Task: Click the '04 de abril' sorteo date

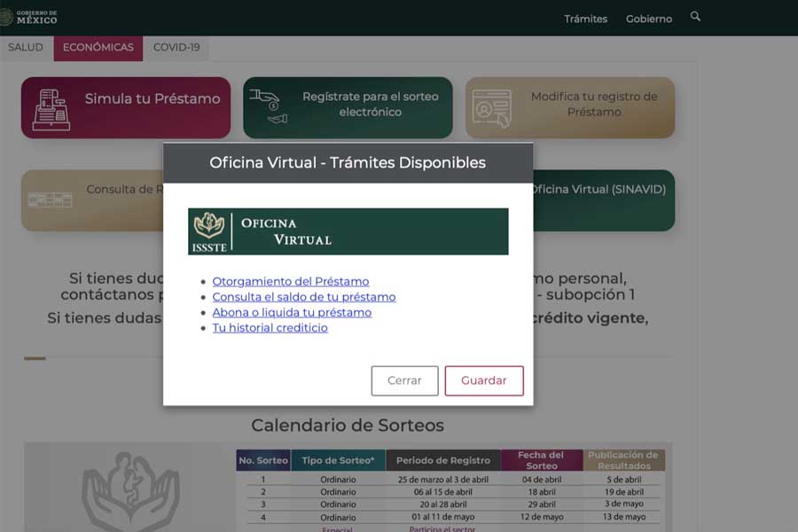Action: (x=542, y=480)
